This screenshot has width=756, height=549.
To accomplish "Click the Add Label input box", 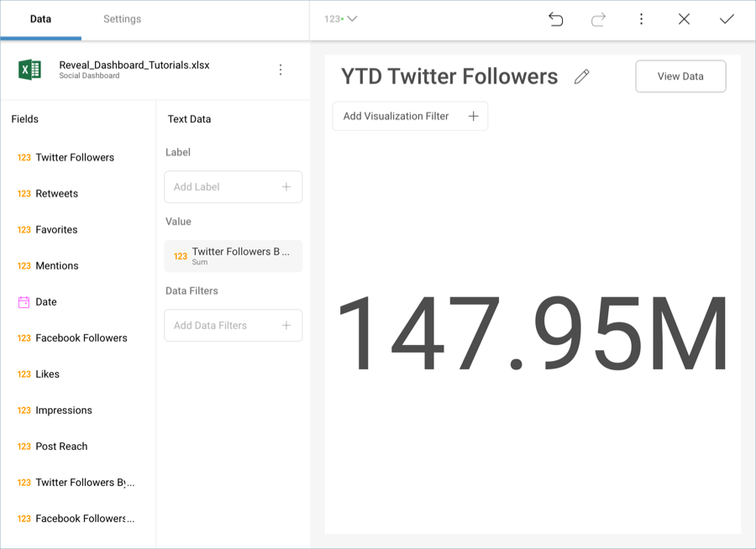I will coord(223,187).
